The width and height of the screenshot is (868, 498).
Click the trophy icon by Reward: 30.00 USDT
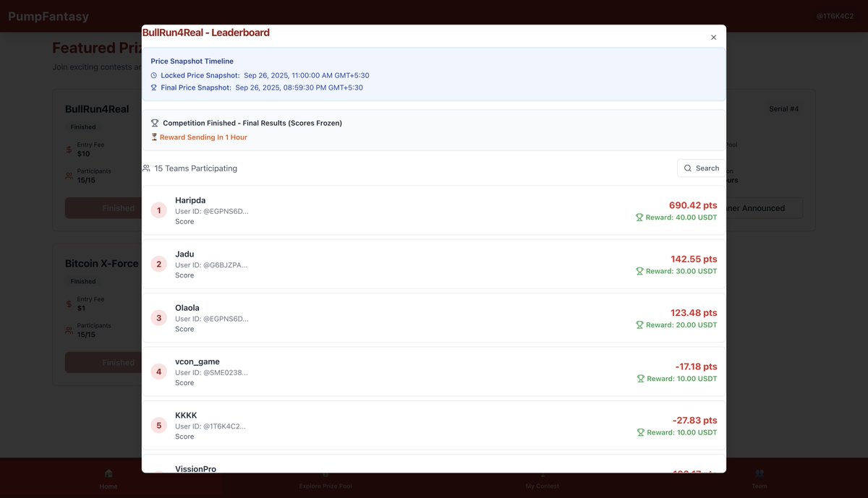(x=639, y=271)
